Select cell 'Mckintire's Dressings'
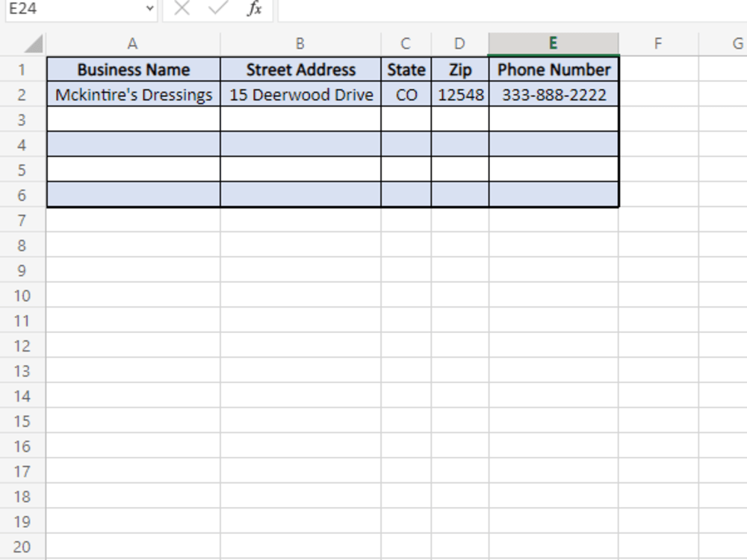747x560 pixels. 134,94
